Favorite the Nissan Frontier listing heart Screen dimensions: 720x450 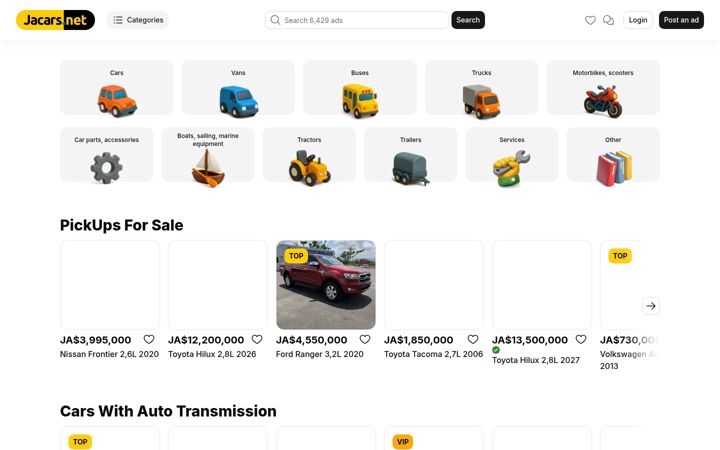pyautogui.click(x=149, y=339)
